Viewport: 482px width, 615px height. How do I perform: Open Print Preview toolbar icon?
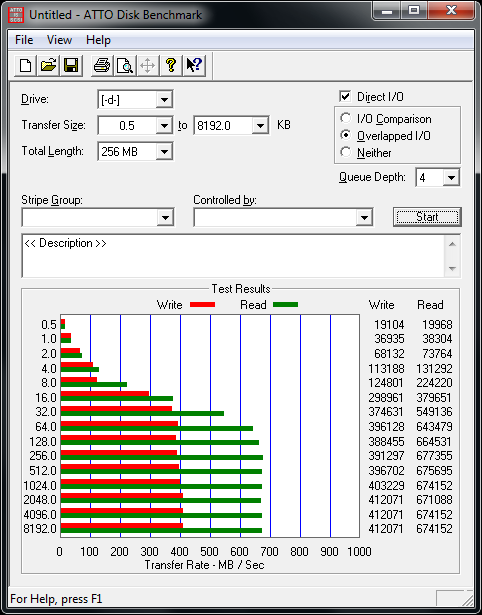pyautogui.click(x=125, y=66)
